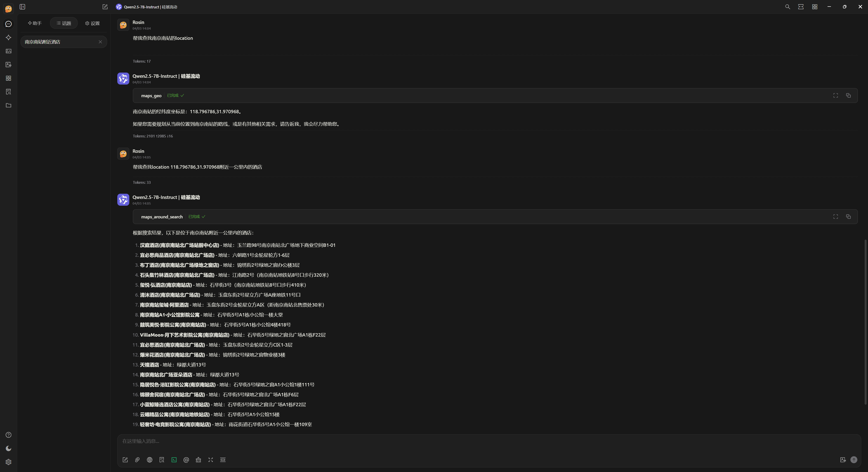Copy the maps_around_search result
Viewport: 868px width, 472px height.
tap(848, 217)
